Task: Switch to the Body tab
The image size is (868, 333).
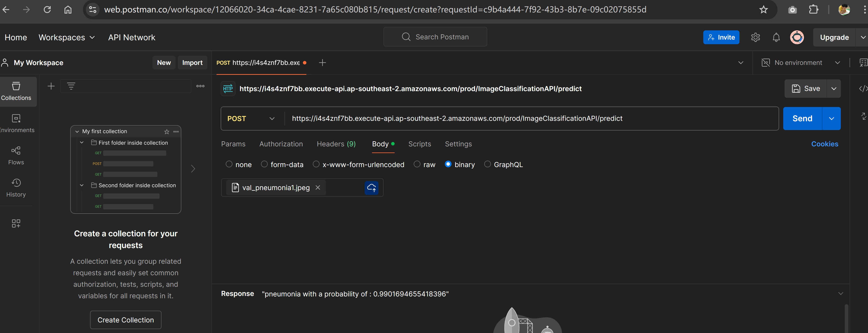Action: pyautogui.click(x=383, y=144)
